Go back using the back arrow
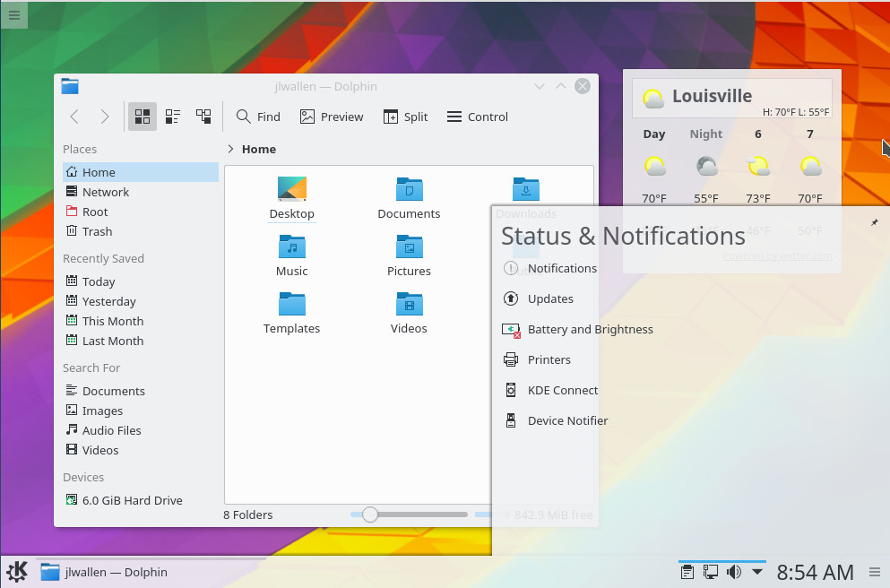890x588 pixels. click(x=74, y=117)
